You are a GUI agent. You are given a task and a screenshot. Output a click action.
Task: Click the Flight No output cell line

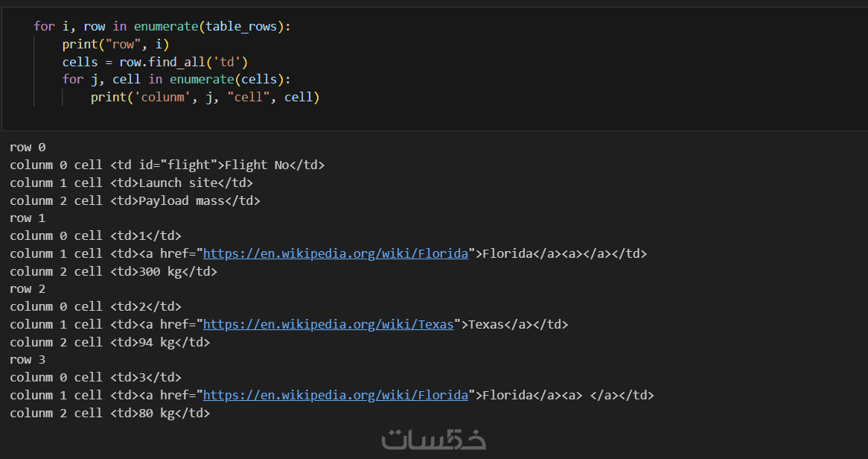click(x=167, y=165)
